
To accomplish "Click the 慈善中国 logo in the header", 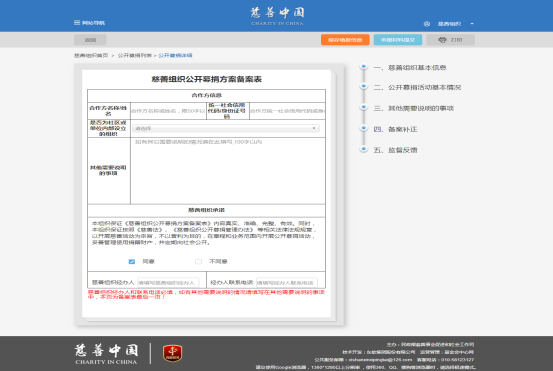I will click(277, 16).
